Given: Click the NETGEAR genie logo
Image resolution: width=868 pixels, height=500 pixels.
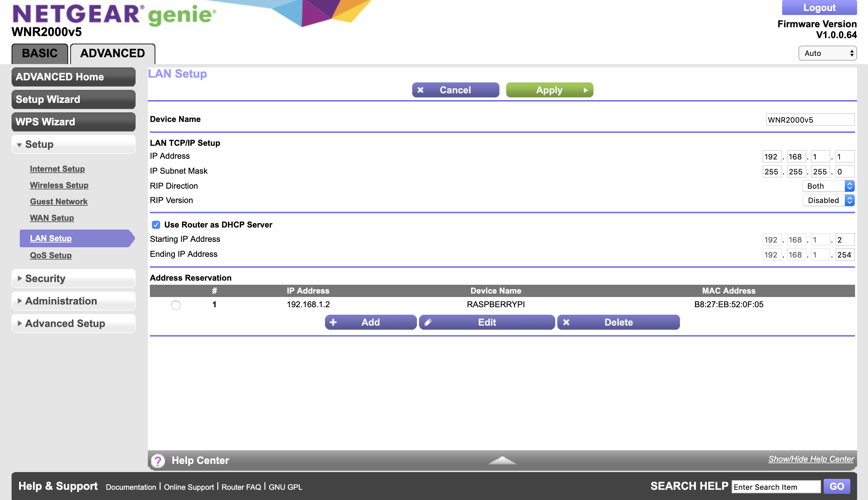Looking at the screenshot, I should pos(114,14).
